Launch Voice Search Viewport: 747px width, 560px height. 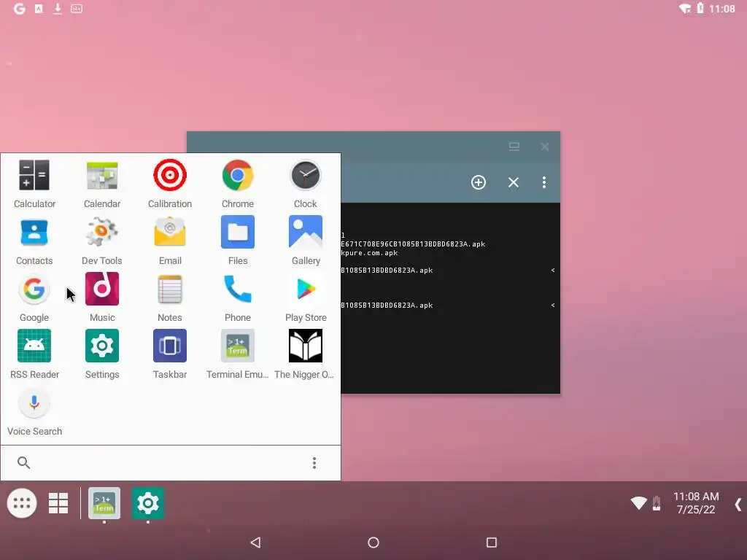pyautogui.click(x=34, y=411)
